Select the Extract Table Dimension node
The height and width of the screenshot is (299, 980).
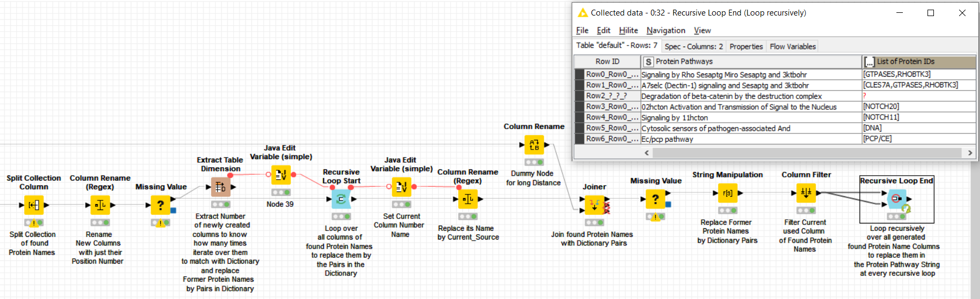tap(220, 187)
